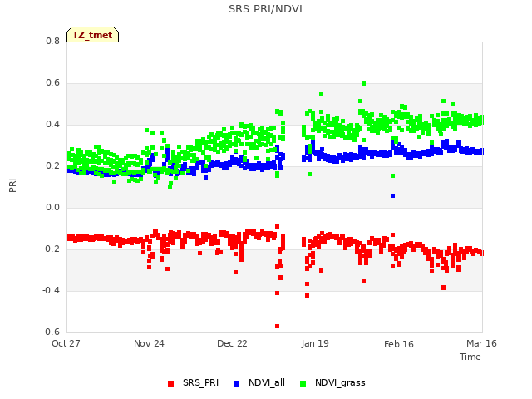Viewport: 532px width, 399px height.
Task: Click the Dec 22 x-axis tick label
Action: coord(232,343)
